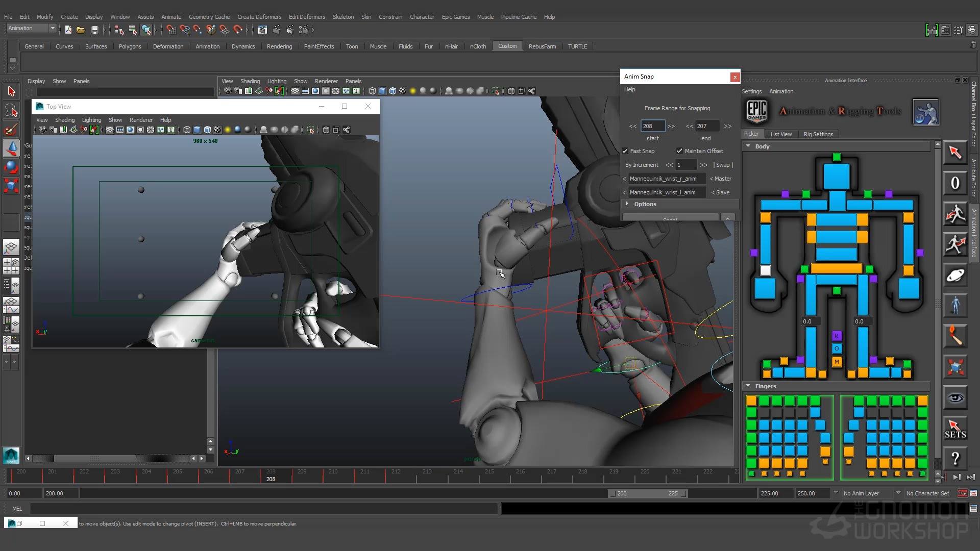
Task: Open the Rig Settings tab
Action: pyautogui.click(x=818, y=134)
